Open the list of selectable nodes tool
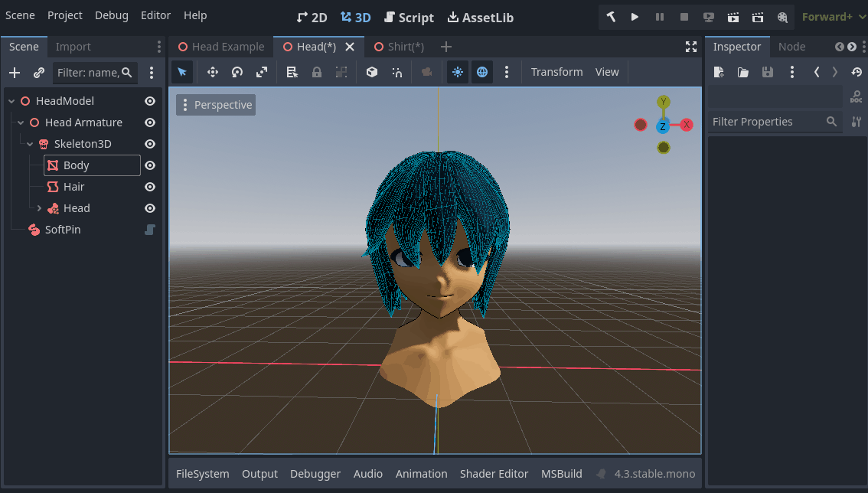Viewport: 868px width, 493px height. click(292, 72)
